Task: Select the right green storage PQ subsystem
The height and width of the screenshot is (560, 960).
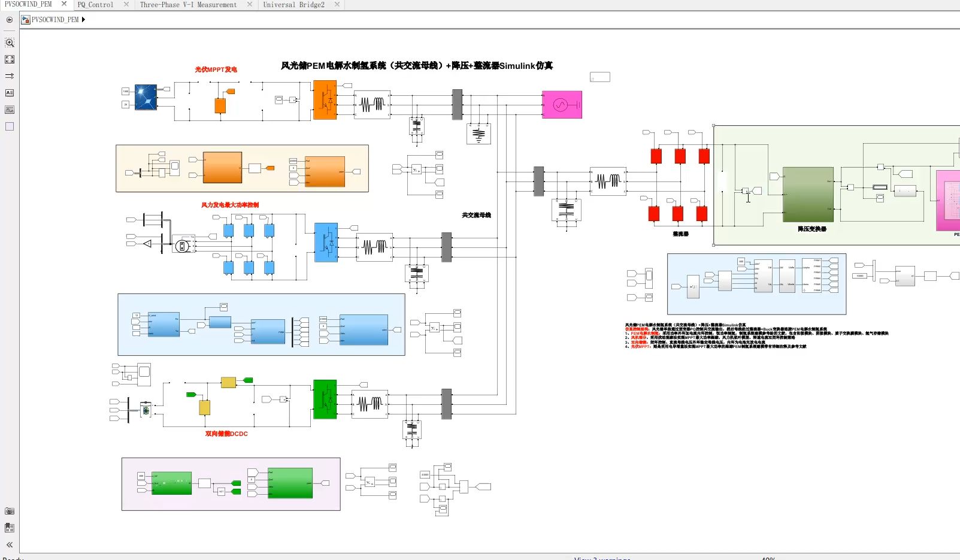Action: click(x=290, y=483)
